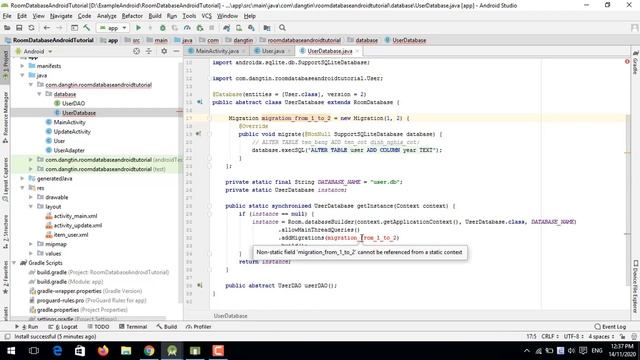Click Select Opened File target icon in Project panel
The width and height of the screenshot is (640, 360).
pos(136,51)
